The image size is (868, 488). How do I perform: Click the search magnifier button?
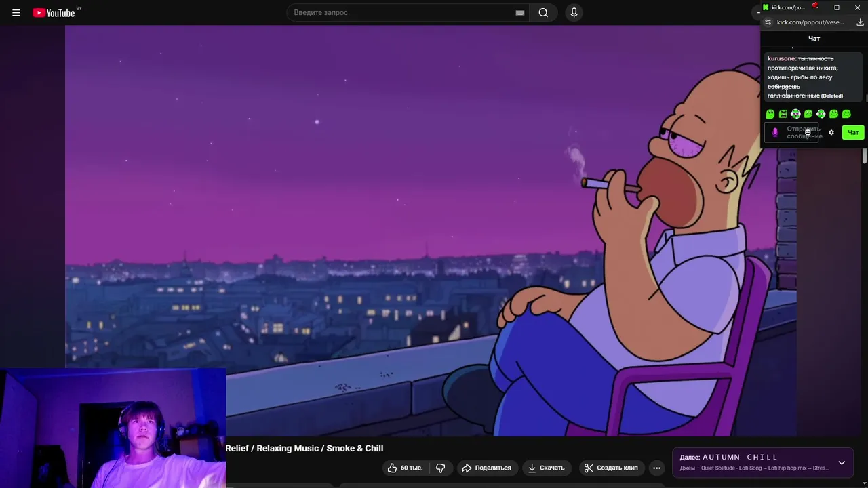[x=543, y=12]
